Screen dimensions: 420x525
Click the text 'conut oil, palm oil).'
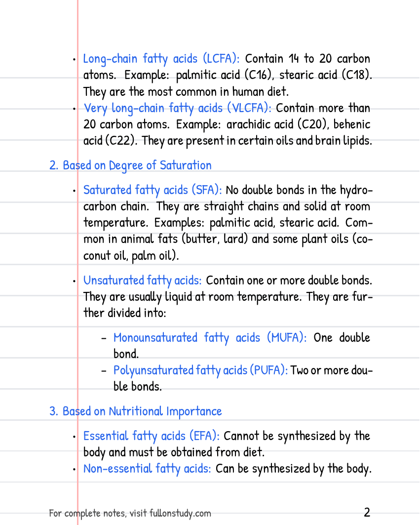tap(131, 256)
